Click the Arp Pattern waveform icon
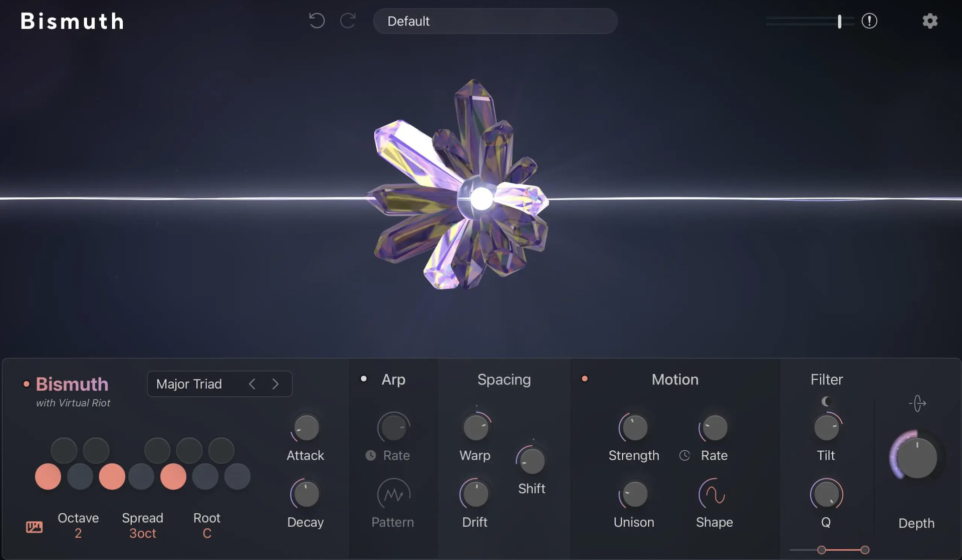The image size is (962, 560). (393, 495)
